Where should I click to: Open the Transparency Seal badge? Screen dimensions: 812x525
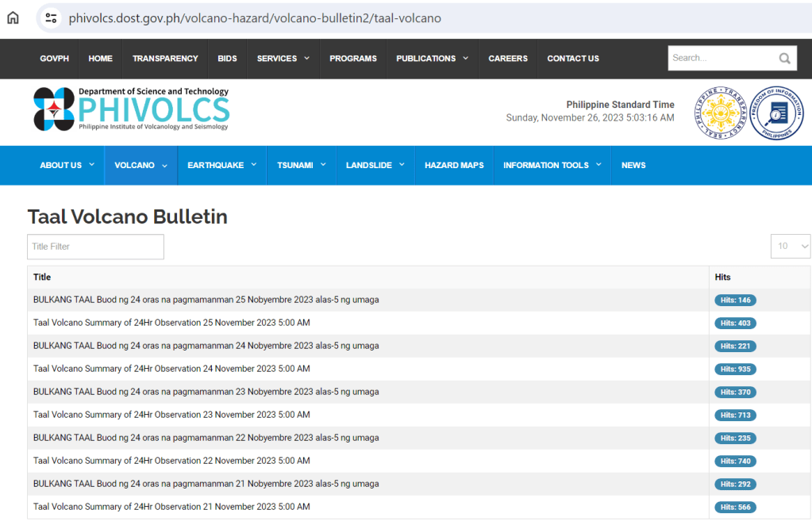point(721,113)
